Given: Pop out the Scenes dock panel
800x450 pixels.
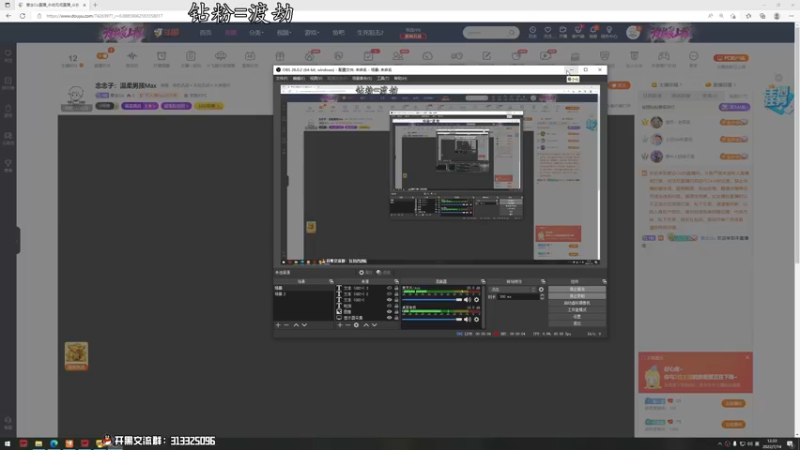Looking at the screenshot, I should tap(331, 282).
